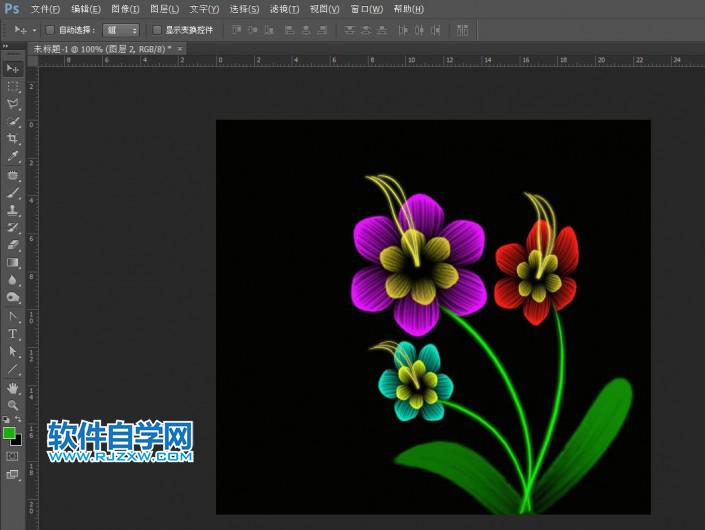Screen dimensions: 705x530
Task: Toggle the 显示变换控件 checkbox
Action: pyautogui.click(x=157, y=30)
